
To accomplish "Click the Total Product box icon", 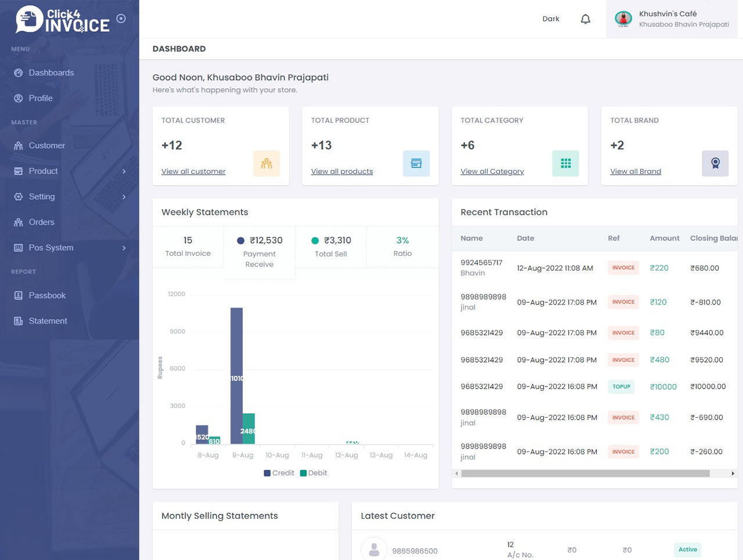I will point(416,164).
